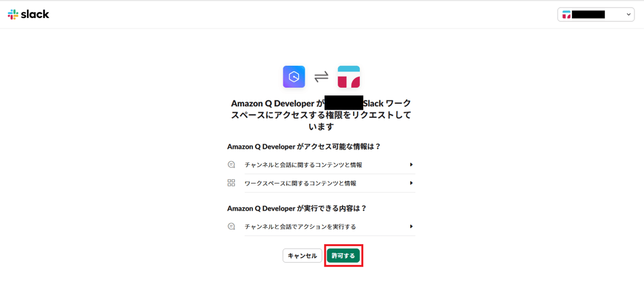Click heading Amazon Q Developer が実行できる内容は？
This screenshot has height=288, width=644.
point(296,208)
